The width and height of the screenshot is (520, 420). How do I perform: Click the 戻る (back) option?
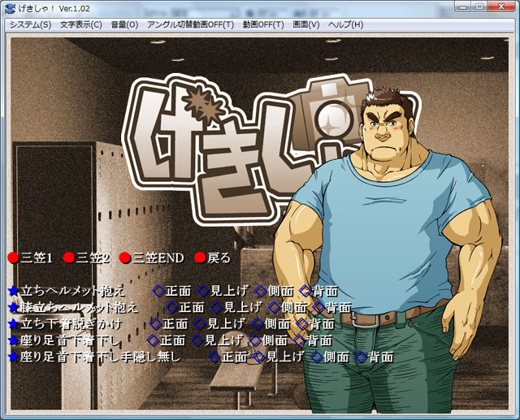click(213, 258)
